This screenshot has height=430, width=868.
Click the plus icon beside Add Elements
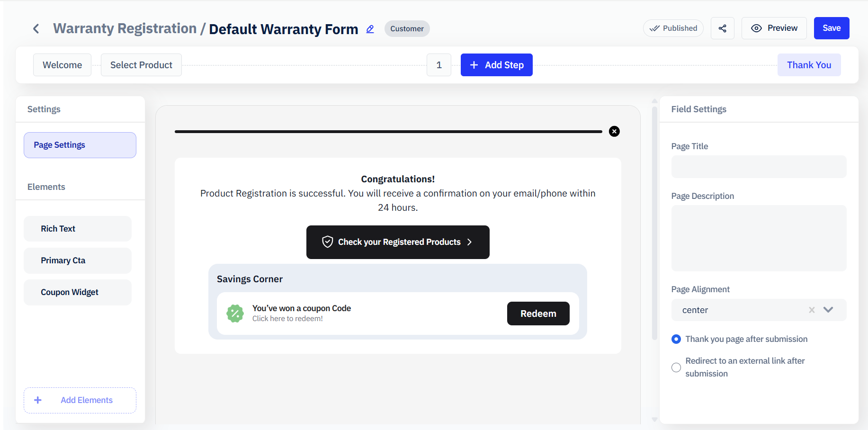point(38,400)
